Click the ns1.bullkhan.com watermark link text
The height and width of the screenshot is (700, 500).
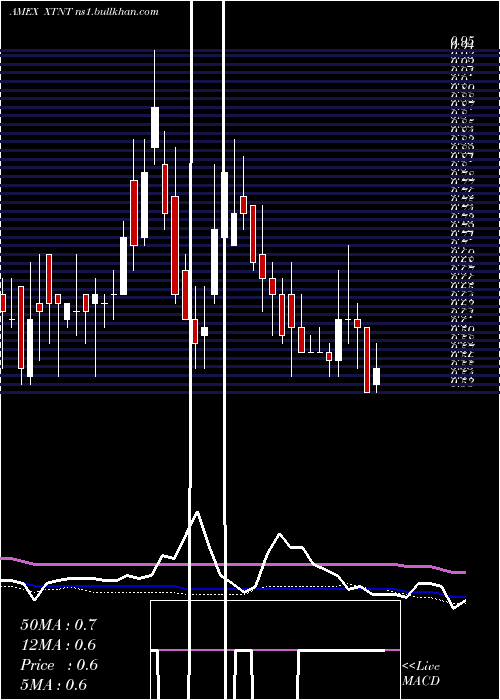(x=116, y=12)
